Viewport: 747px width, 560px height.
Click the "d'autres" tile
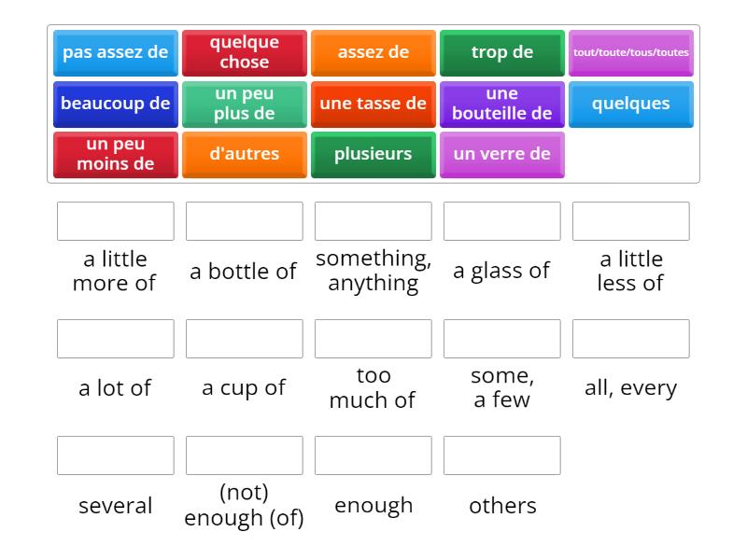click(244, 154)
